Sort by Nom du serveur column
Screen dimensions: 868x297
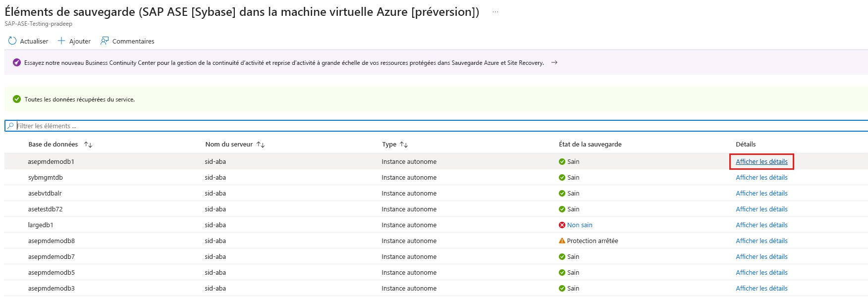click(x=261, y=145)
